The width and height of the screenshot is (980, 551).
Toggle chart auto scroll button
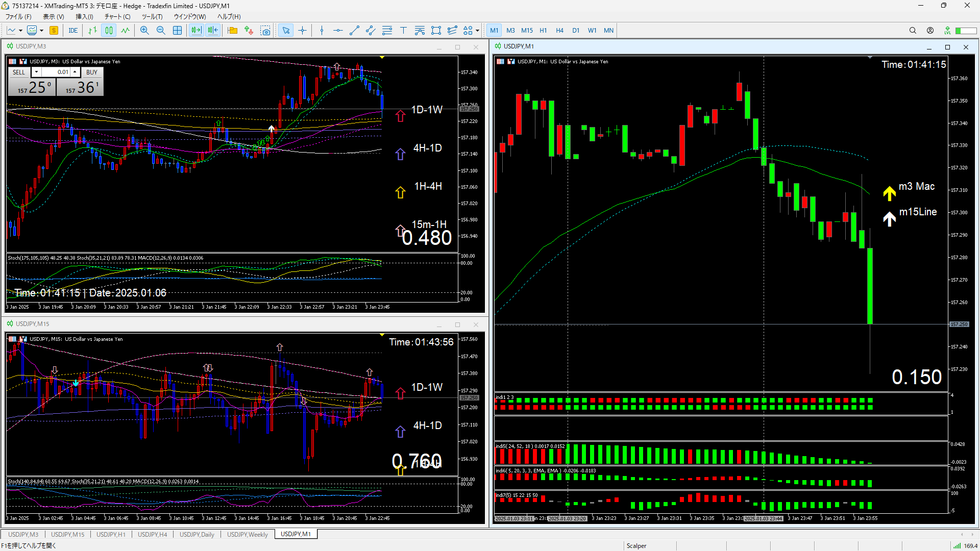(196, 31)
